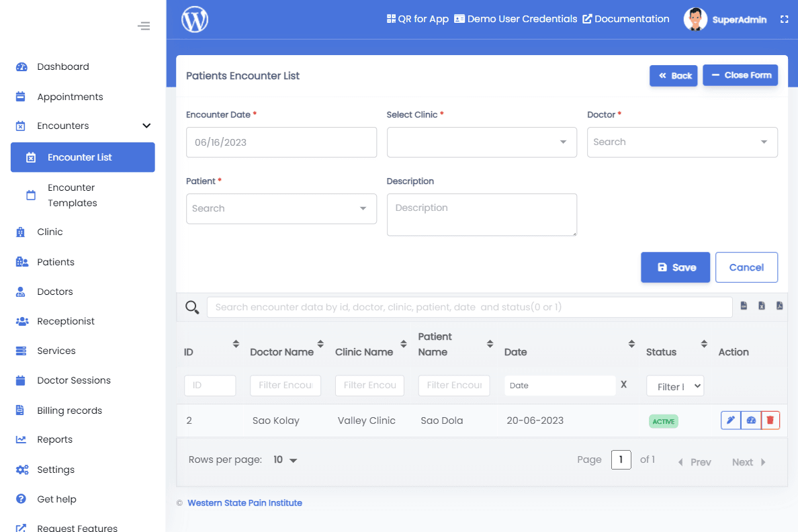Export encounter data as PDF

779,305
